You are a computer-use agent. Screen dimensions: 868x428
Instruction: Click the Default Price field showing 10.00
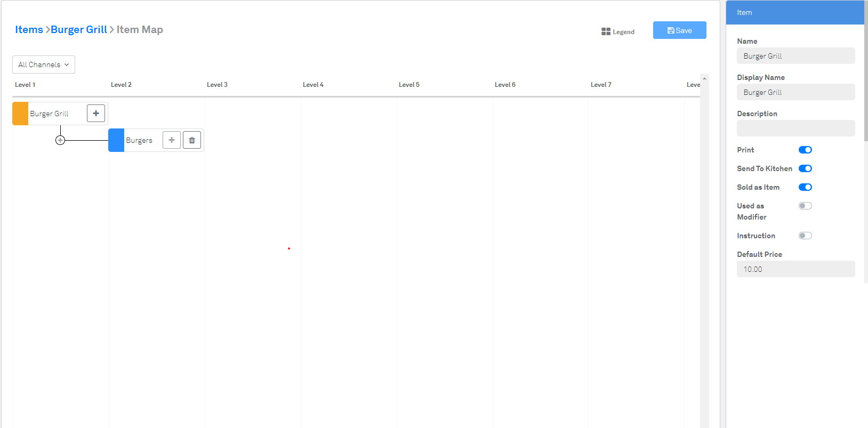(796, 269)
